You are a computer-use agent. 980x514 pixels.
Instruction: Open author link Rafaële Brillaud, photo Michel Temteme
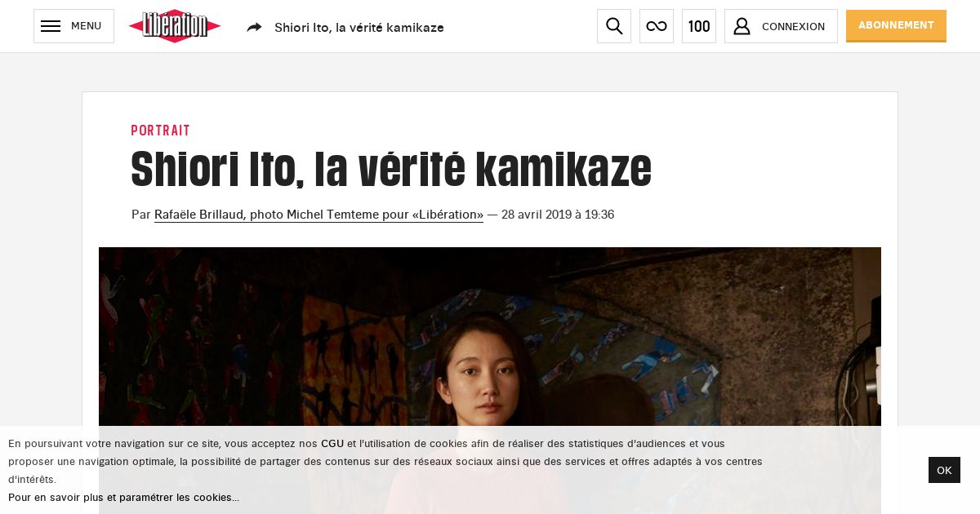coord(318,215)
